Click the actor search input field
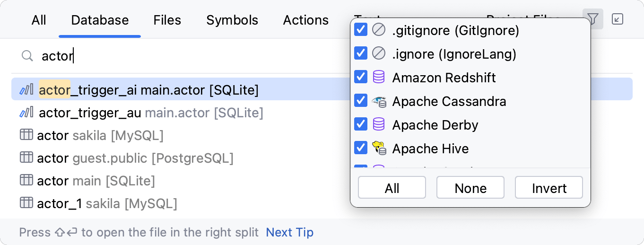 pyautogui.click(x=189, y=56)
